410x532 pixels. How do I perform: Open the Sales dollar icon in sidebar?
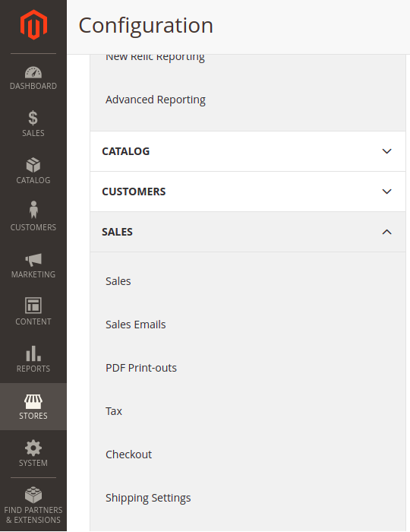(33, 118)
